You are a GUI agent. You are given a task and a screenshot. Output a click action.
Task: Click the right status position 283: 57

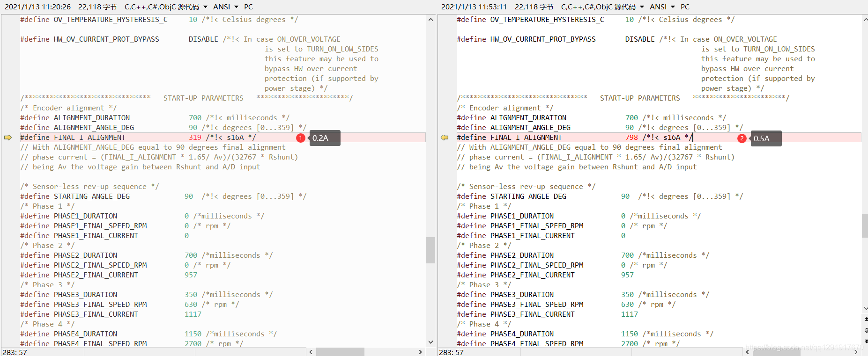tap(452, 352)
